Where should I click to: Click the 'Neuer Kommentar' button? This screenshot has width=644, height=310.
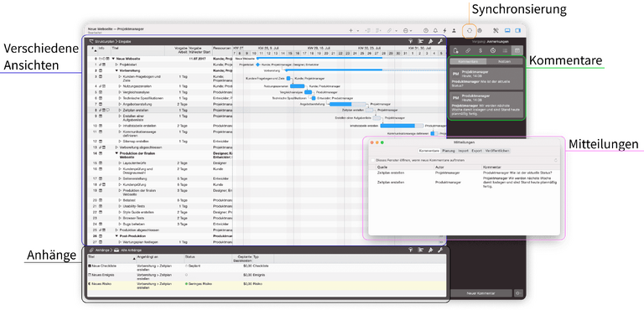point(481,293)
